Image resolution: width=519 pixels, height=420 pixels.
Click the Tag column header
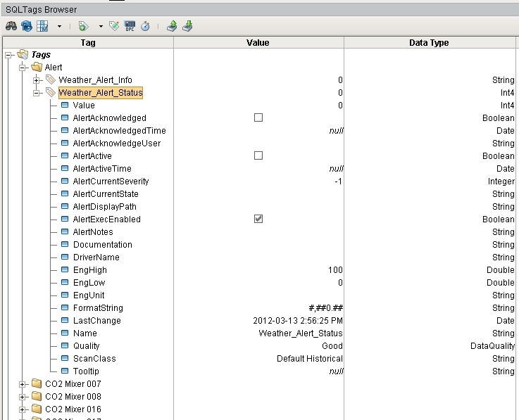tap(88, 43)
